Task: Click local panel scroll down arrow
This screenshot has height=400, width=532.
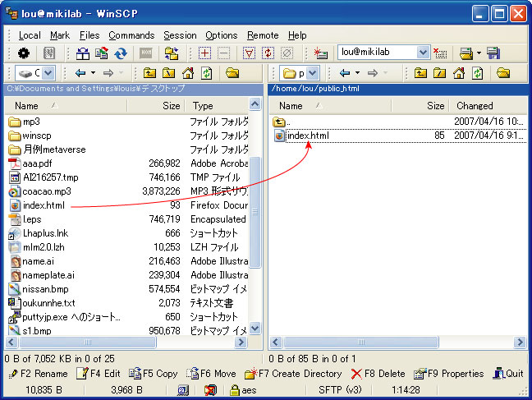Action: (255, 329)
